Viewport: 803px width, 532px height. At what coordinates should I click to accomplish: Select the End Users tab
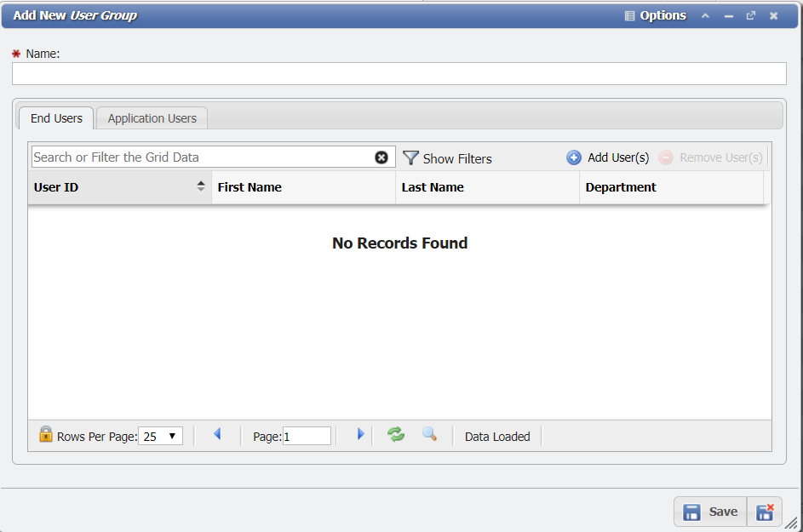point(56,118)
